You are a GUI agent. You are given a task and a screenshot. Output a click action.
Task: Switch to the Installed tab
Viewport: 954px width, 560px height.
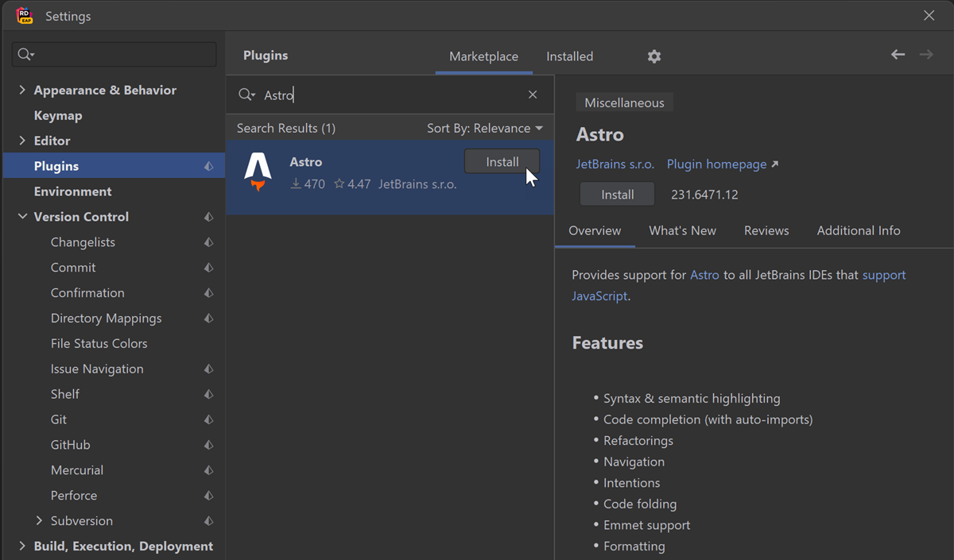[x=569, y=56]
